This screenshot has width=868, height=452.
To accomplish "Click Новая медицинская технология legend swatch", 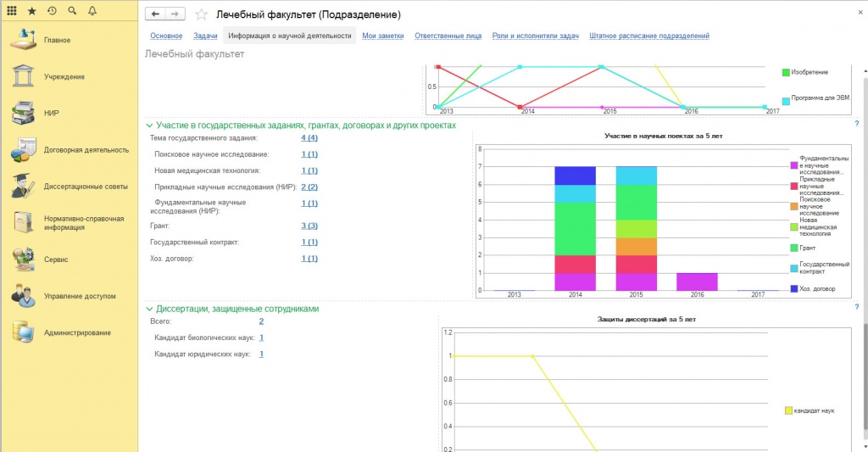I will point(793,227).
